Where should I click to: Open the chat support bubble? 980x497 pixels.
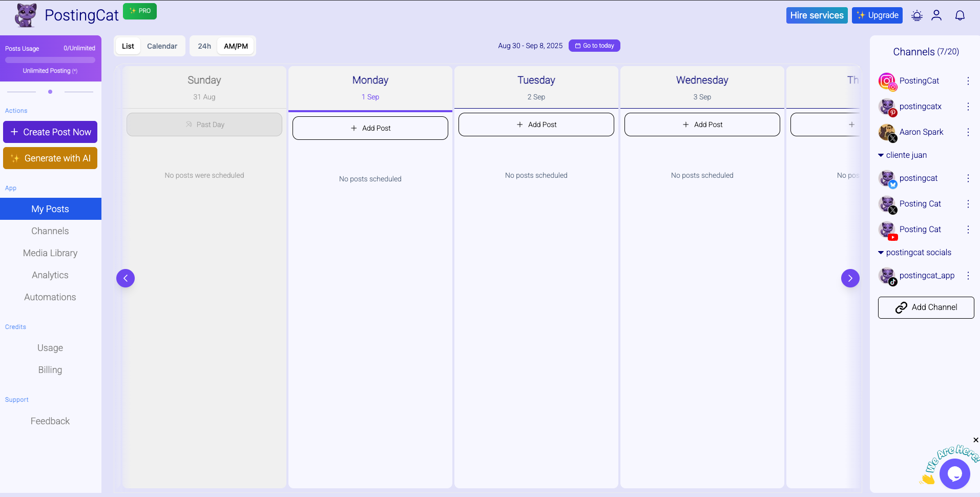click(x=955, y=474)
